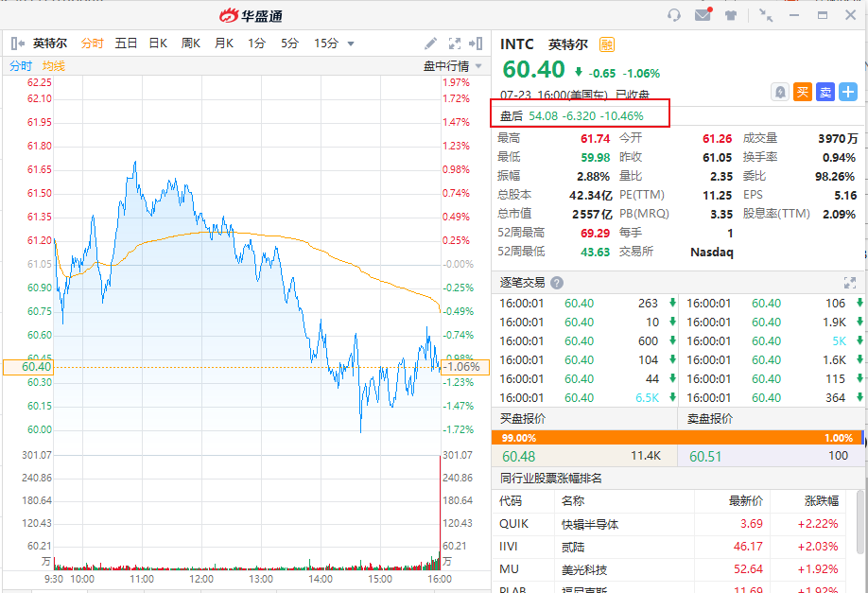
Task: Click the INTC ticker symbol heading
Action: (x=517, y=44)
